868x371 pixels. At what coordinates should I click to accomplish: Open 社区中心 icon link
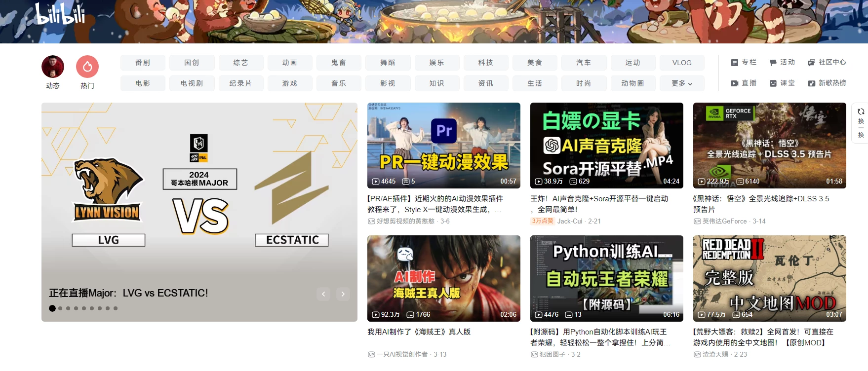point(827,62)
